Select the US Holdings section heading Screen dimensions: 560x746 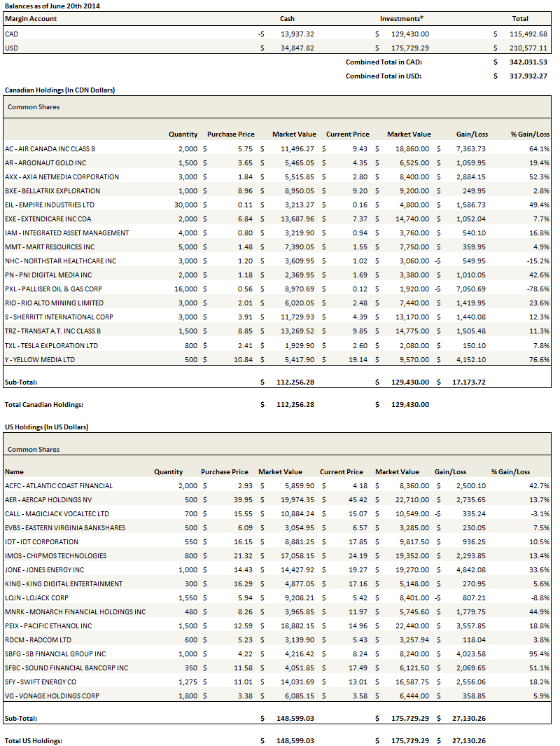pos(46,427)
